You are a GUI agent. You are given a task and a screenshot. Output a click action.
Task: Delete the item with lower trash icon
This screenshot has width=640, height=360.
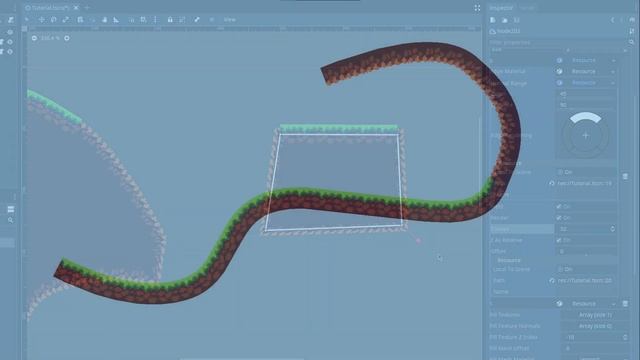pos(625,304)
